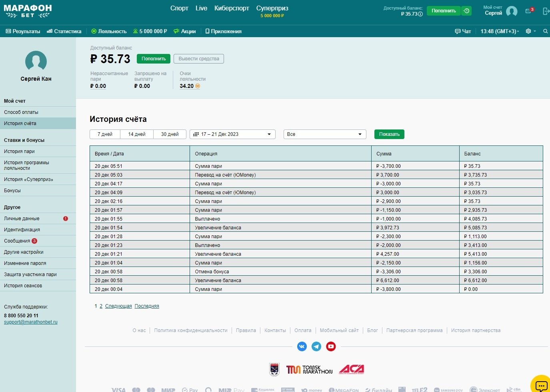Open Киберспорт in the top menu
The height and width of the screenshot is (392, 550).
(x=232, y=8)
